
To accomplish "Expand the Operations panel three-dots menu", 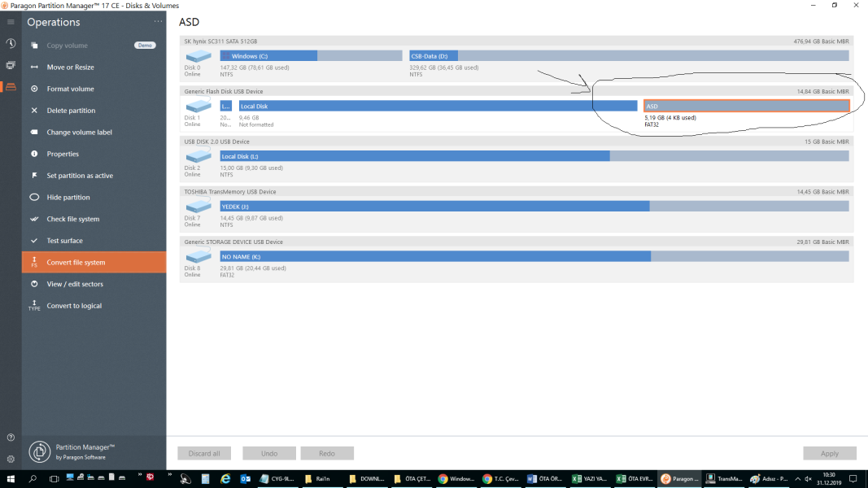I will click(157, 22).
